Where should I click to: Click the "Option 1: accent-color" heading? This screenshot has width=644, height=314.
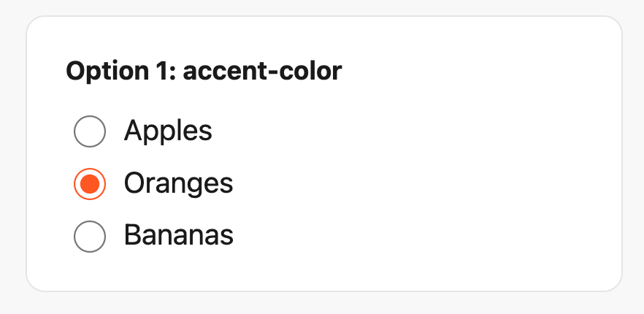pyautogui.click(x=204, y=72)
